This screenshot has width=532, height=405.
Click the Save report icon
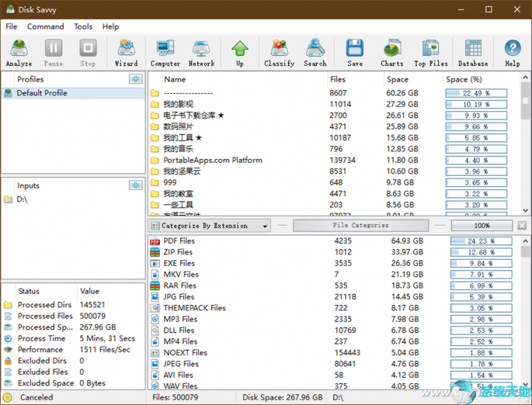pos(355,53)
